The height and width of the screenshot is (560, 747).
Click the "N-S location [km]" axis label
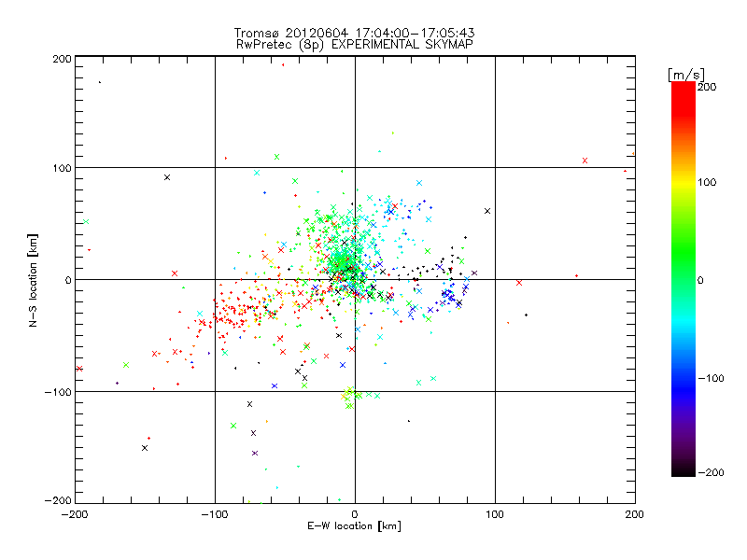33,281
